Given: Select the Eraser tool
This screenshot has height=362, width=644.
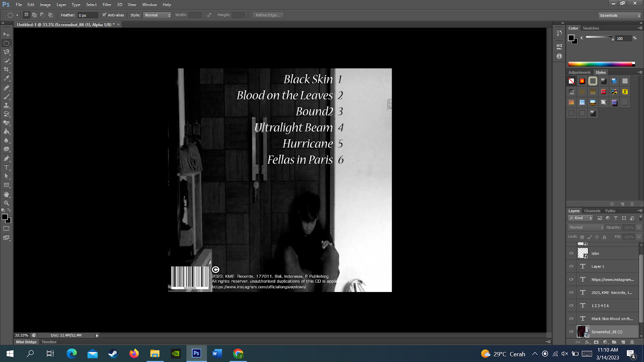Looking at the screenshot, I should click(6, 123).
